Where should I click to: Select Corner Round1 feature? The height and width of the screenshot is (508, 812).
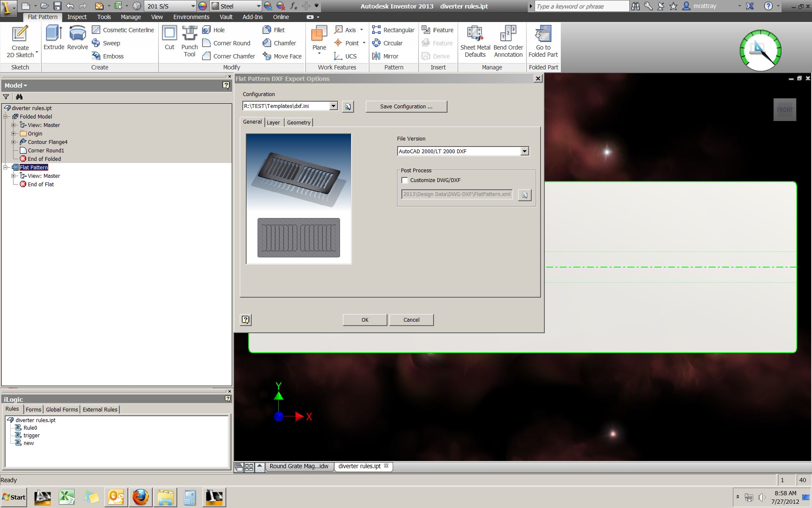[46, 150]
